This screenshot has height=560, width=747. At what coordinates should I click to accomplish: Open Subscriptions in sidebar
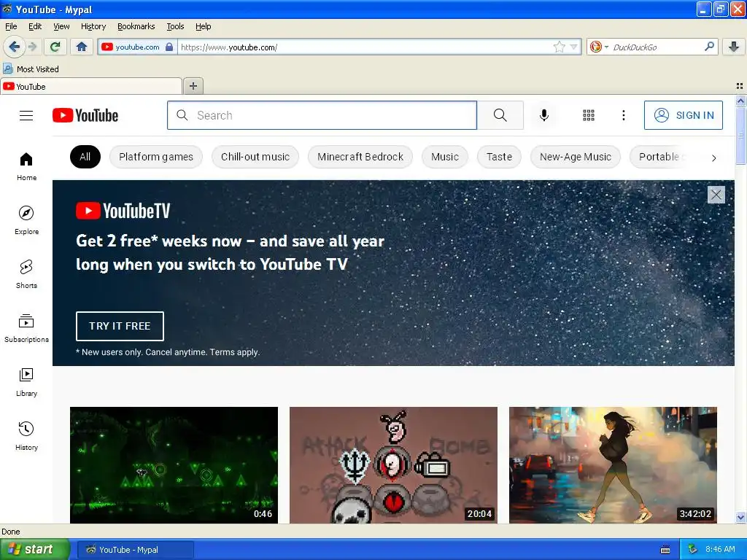26,328
